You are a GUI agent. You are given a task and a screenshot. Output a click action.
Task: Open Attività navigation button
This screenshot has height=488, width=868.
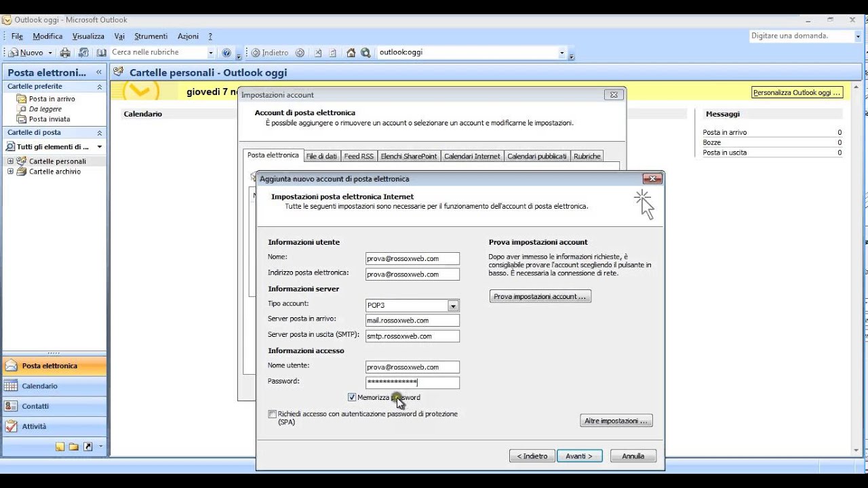coord(54,427)
